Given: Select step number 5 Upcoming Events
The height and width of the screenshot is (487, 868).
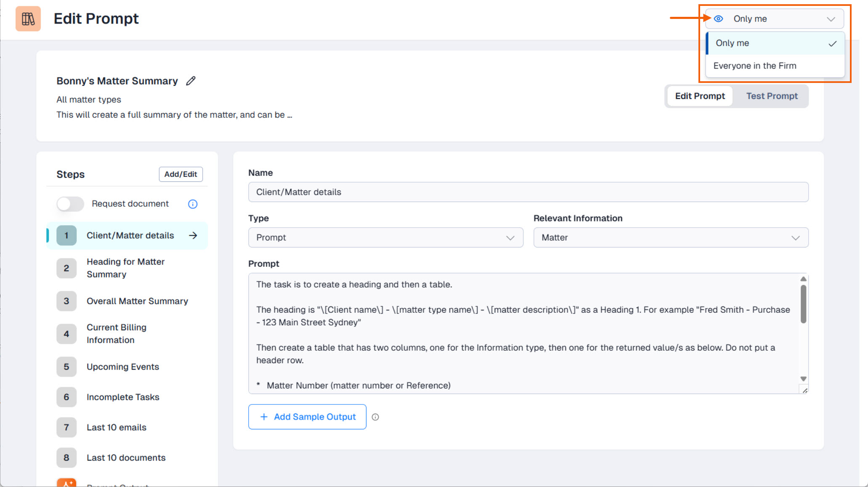Looking at the screenshot, I should coord(122,367).
